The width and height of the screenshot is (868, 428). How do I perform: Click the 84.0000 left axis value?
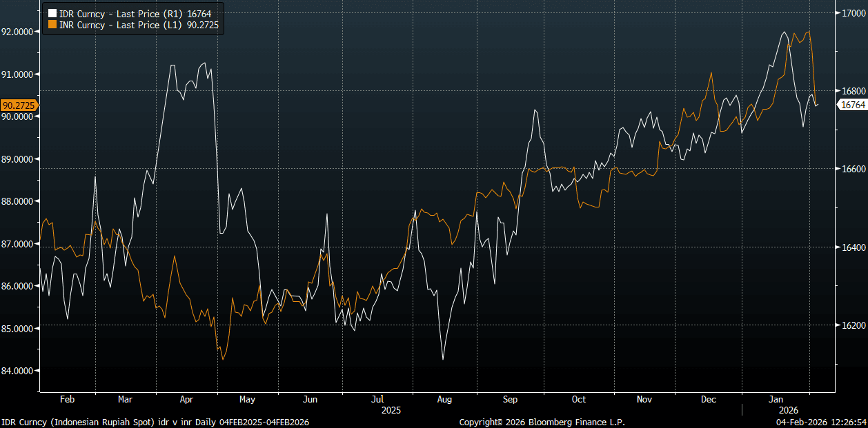(19, 371)
